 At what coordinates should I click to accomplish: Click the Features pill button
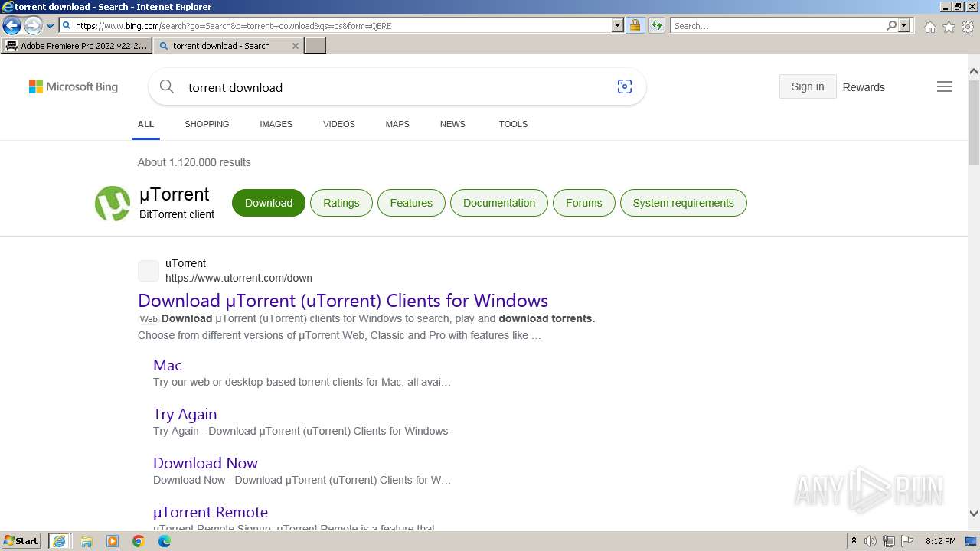pyautogui.click(x=411, y=203)
